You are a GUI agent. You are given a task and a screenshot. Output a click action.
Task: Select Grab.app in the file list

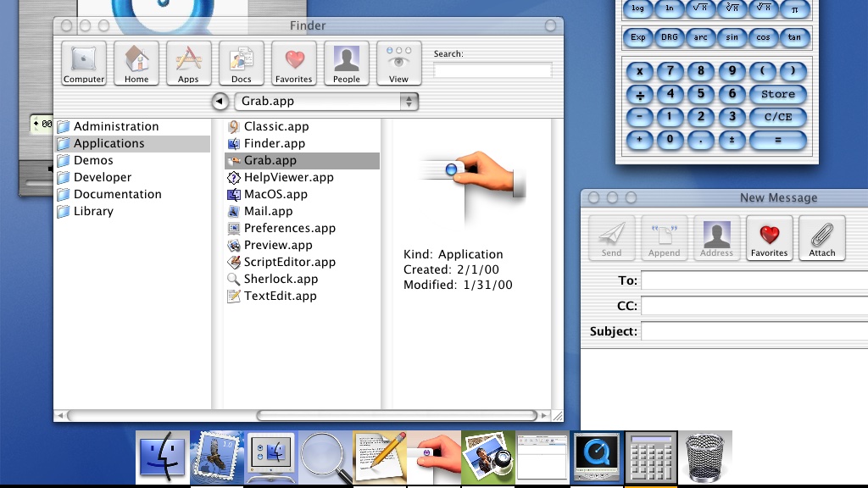(x=303, y=160)
